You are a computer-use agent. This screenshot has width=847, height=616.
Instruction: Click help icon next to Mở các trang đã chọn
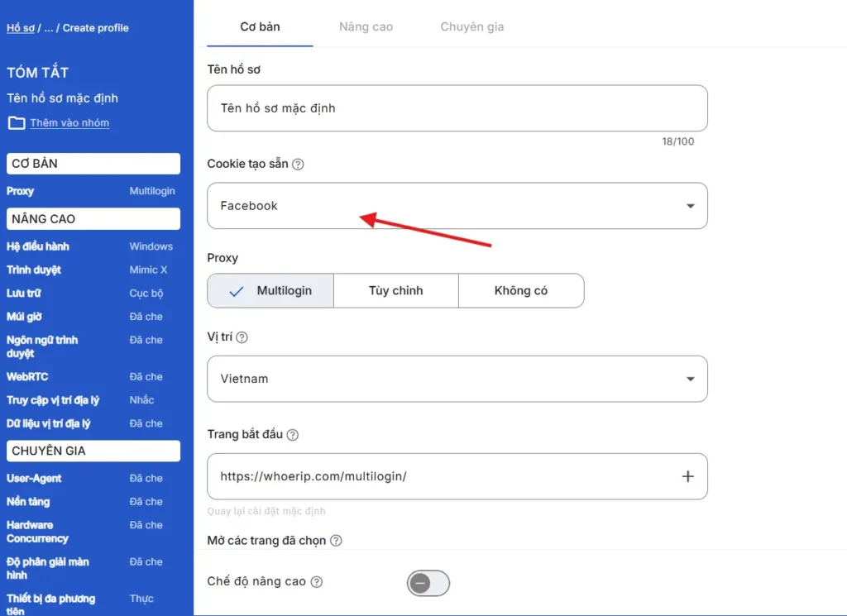click(336, 541)
